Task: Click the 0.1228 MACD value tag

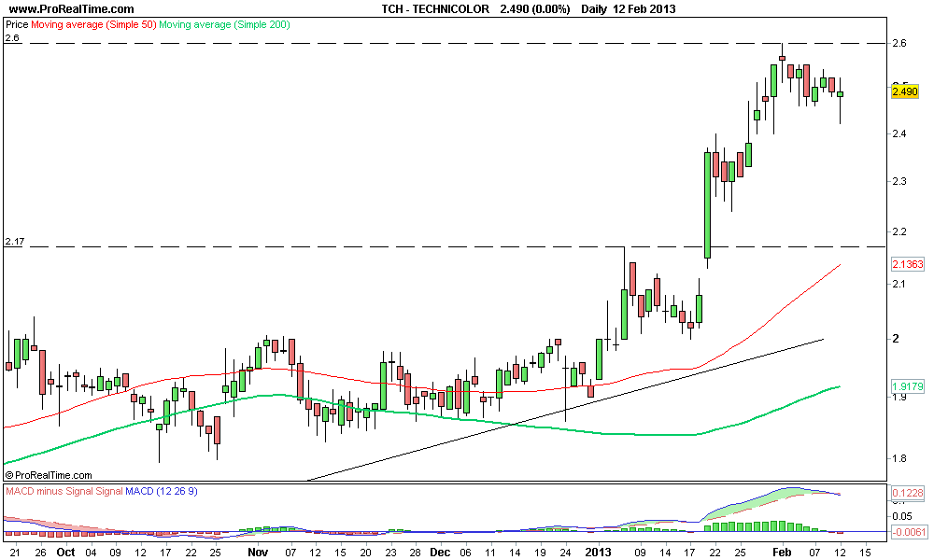Action: click(907, 493)
